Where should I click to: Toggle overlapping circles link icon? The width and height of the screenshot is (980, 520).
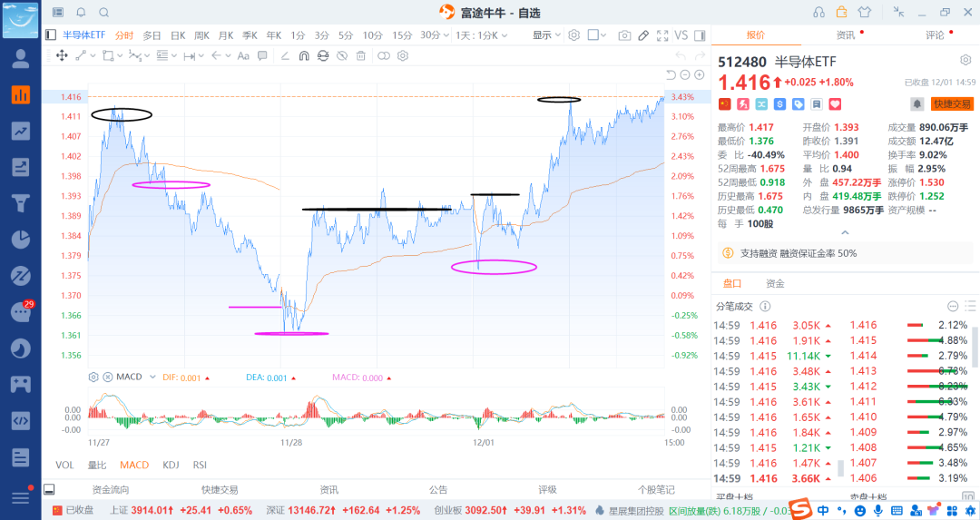click(384, 55)
